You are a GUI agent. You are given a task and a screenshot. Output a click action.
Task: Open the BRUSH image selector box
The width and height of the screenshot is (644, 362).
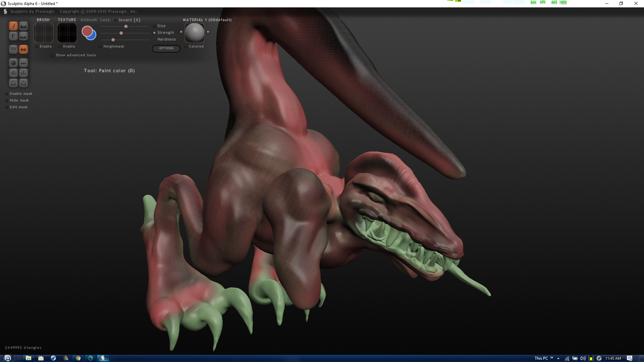44,33
